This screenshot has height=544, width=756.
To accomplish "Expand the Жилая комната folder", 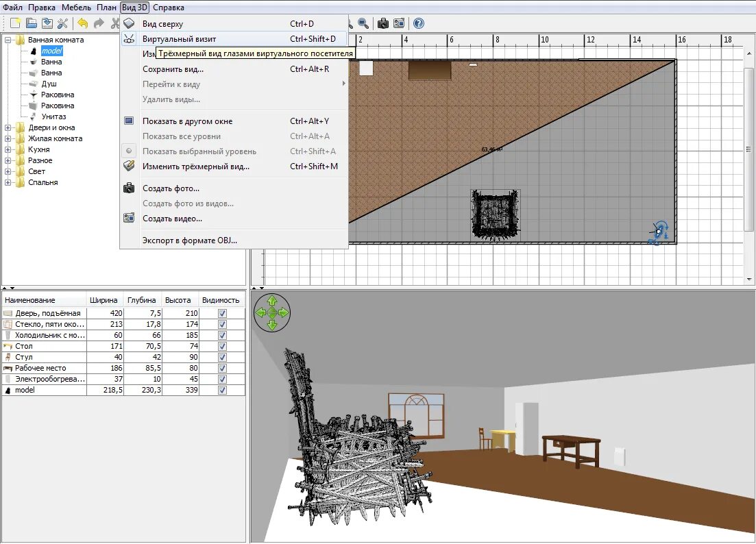I will [x=8, y=139].
